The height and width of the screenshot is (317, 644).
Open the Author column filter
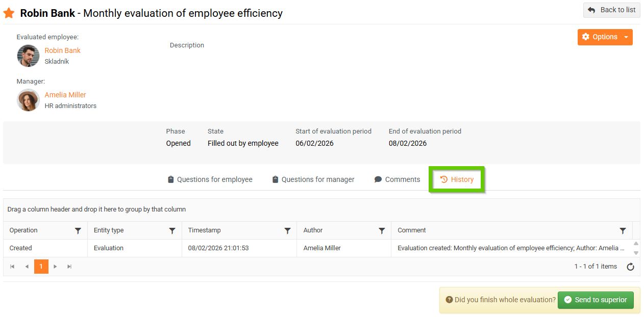[382, 231]
